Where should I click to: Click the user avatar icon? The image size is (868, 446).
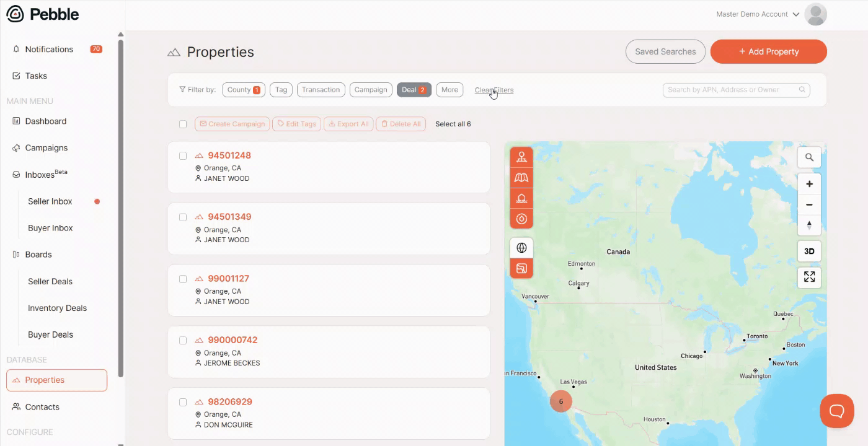(x=816, y=14)
